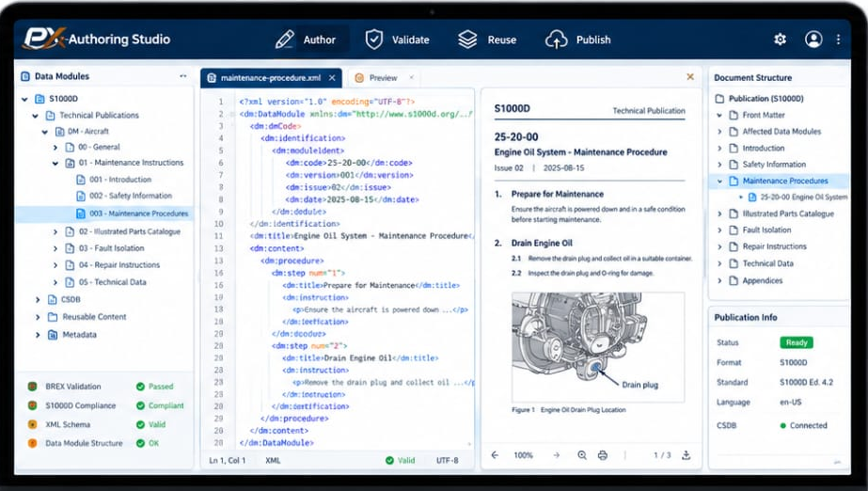
Task: Select the Preview tab
Action: tap(384, 78)
